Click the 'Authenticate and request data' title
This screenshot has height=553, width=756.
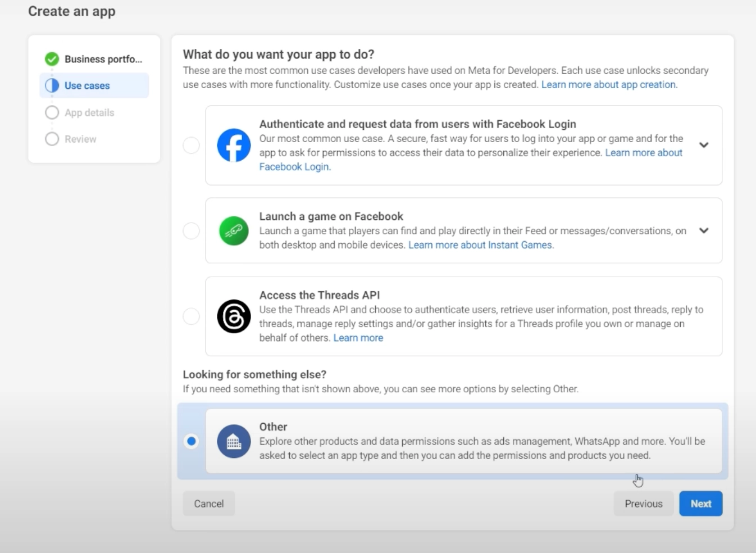pos(417,124)
